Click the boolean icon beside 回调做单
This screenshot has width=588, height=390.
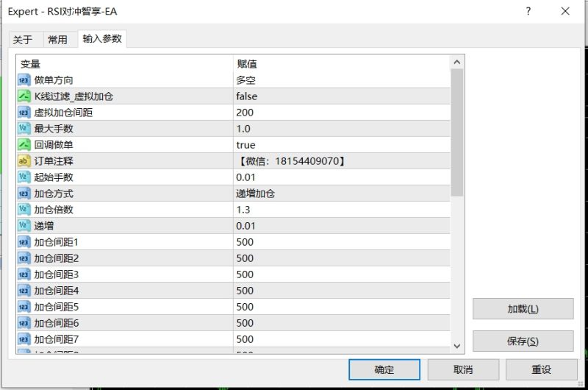pyautogui.click(x=24, y=145)
